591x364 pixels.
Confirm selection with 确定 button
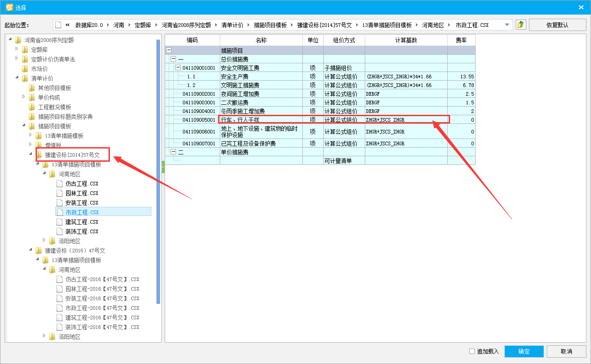coord(524,351)
